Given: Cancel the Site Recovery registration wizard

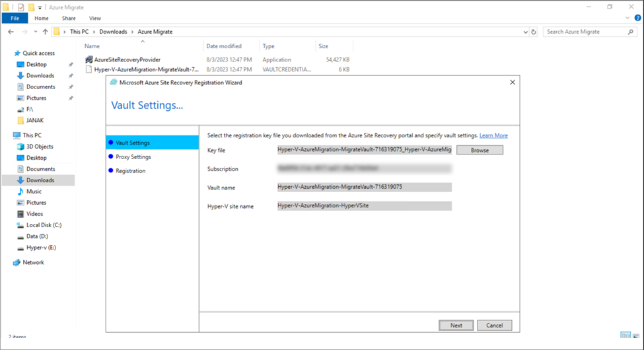Looking at the screenshot, I should tap(495, 326).
